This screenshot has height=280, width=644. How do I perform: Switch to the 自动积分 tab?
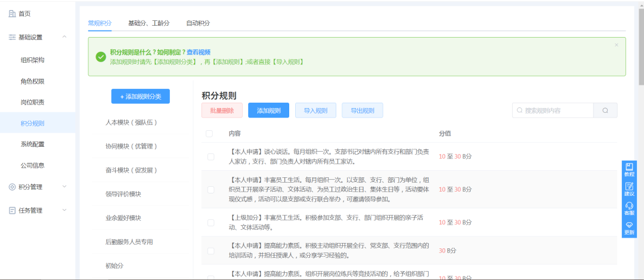click(x=198, y=23)
